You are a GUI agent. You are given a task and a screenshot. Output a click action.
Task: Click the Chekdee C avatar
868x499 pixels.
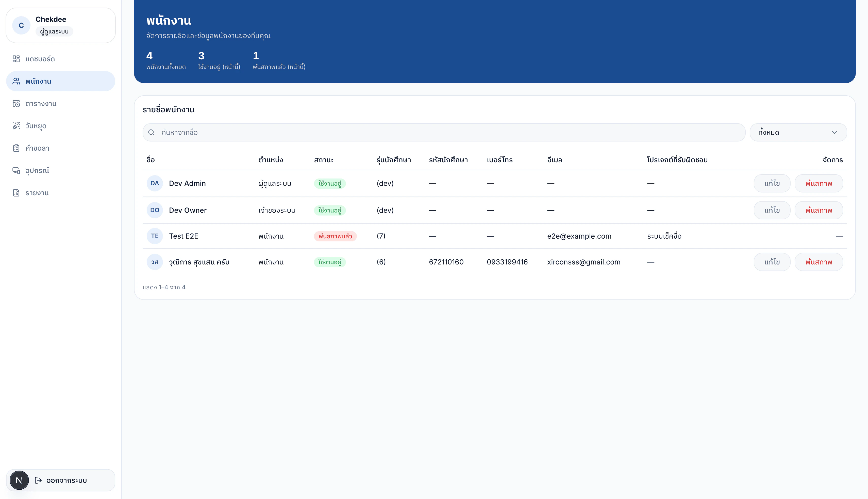[x=21, y=25]
